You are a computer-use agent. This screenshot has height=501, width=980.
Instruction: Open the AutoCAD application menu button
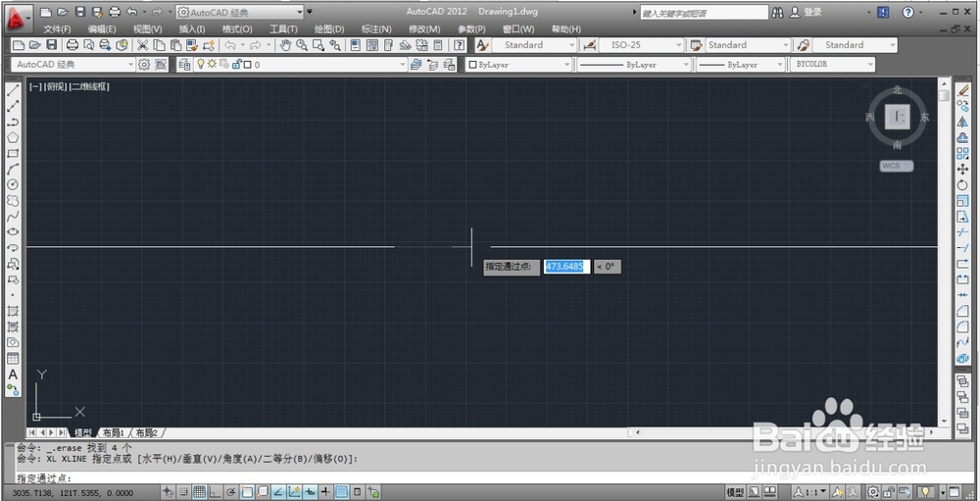[19, 18]
